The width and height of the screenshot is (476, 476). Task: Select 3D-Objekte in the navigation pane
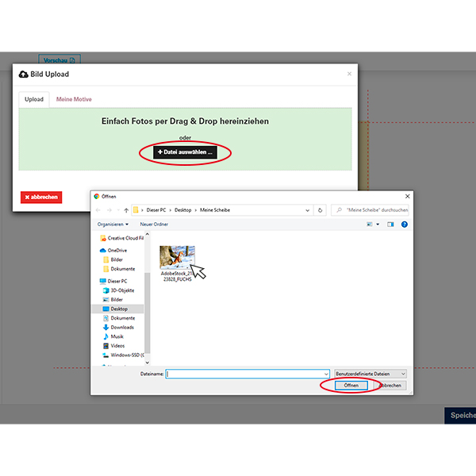(x=121, y=290)
